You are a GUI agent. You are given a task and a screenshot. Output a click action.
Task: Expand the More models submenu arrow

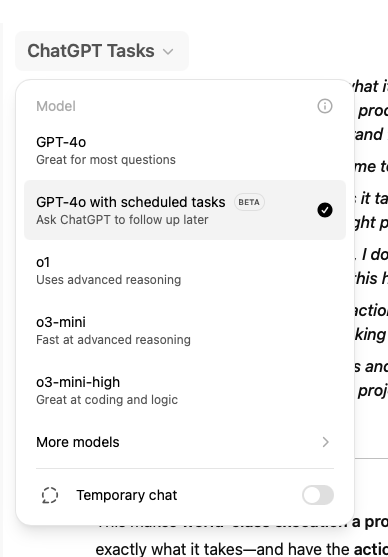[325, 442]
